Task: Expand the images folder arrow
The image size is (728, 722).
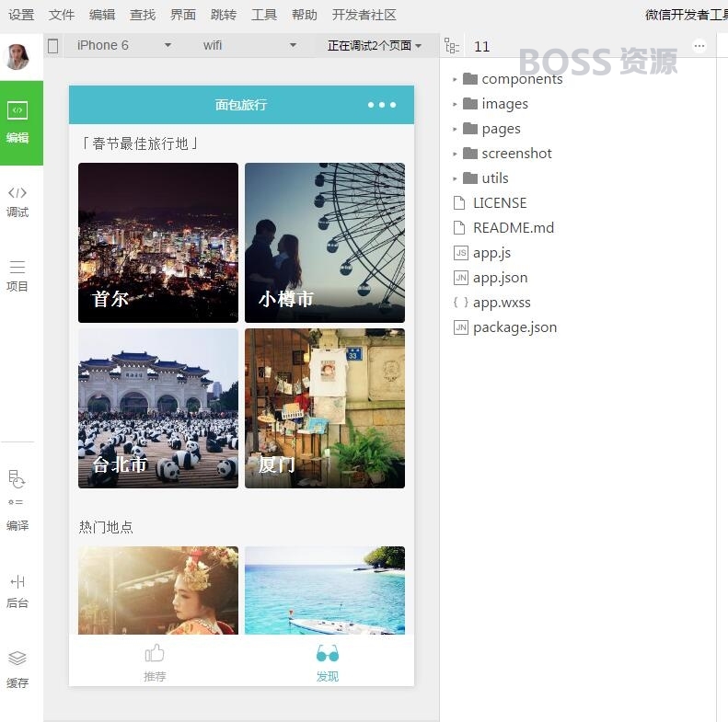Action: point(455,104)
